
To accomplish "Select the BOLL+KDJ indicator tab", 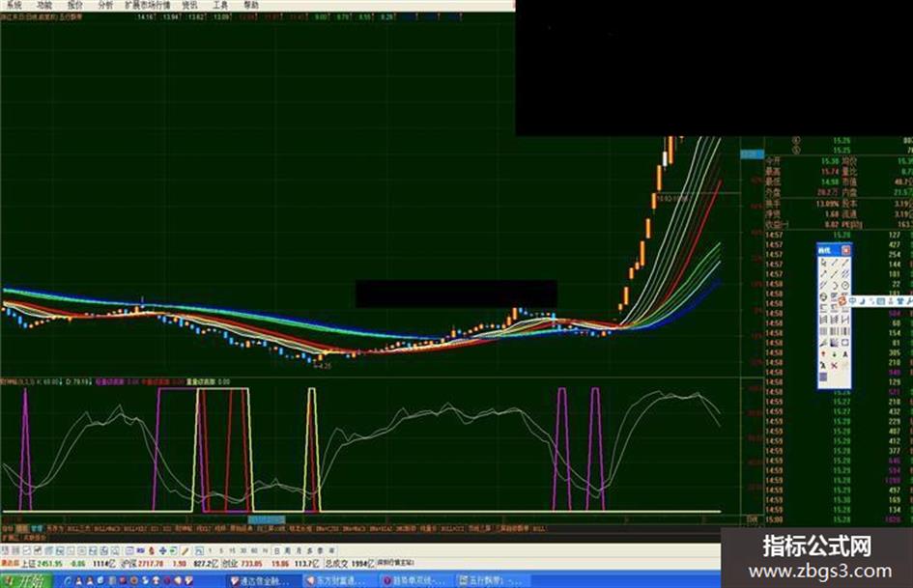I will [134, 529].
